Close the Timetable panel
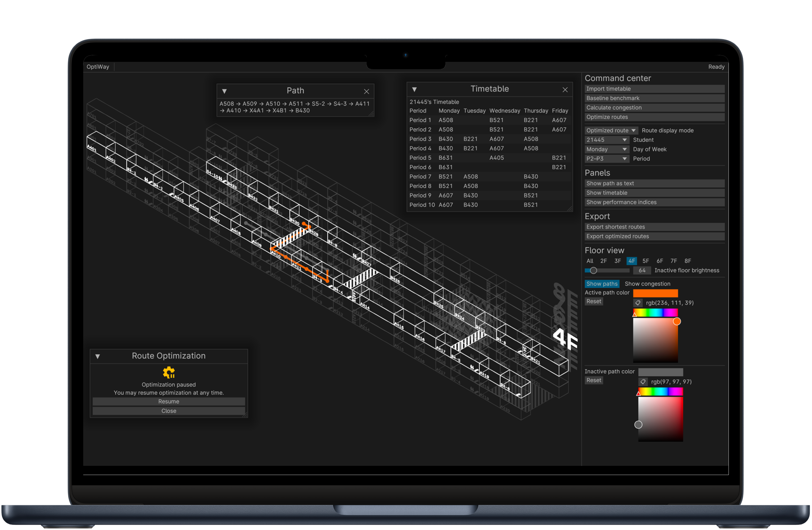The height and width of the screenshot is (530, 812). [565, 90]
